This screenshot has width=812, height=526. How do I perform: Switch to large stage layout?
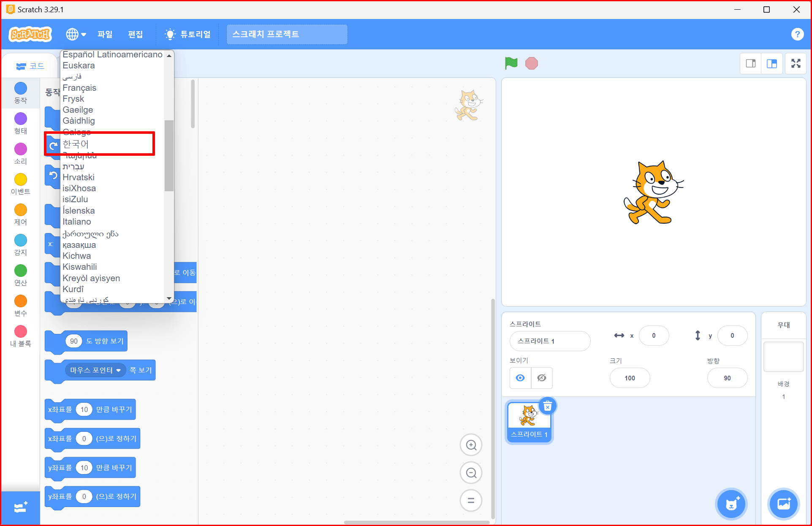pyautogui.click(x=771, y=63)
